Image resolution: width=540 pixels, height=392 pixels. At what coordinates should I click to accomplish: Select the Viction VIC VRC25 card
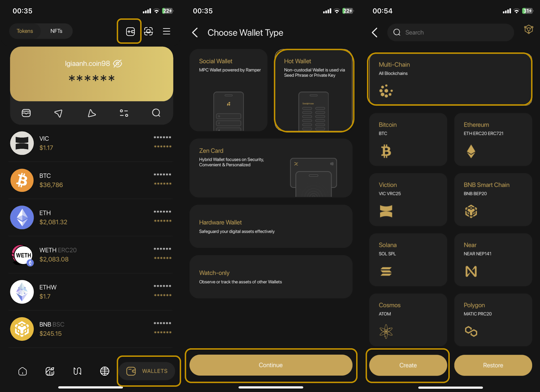[x=408, y=200]
